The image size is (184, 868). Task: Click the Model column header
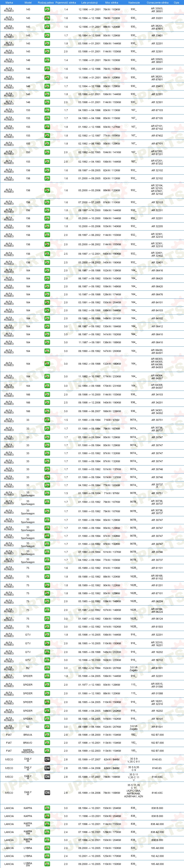coord(28,2)
